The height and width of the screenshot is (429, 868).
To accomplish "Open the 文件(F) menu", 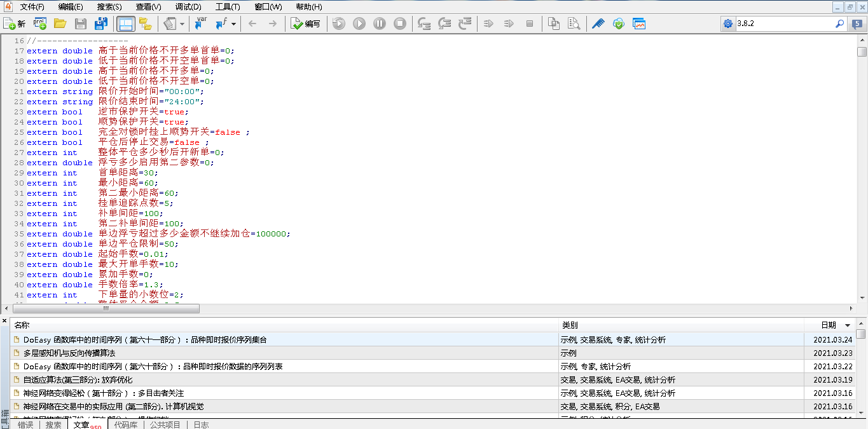I will point(32,7).
